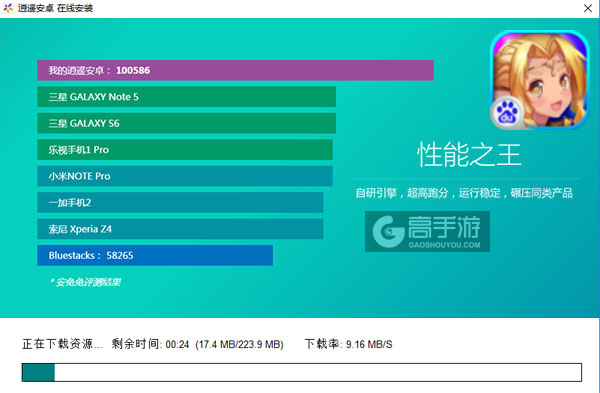Click the 安兔兔评测结果 footnote text
The height and width of the screenshot is (393, 600).
(85, 282)
